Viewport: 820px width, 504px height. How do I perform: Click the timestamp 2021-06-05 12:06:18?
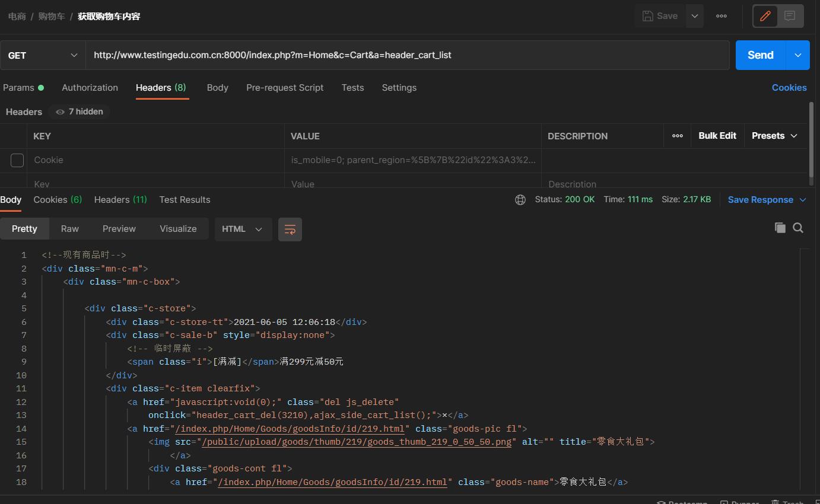pos(285,322)
